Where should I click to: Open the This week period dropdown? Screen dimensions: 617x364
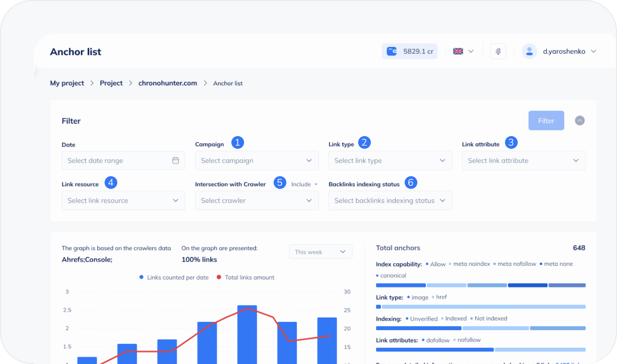tap(320, 252)
